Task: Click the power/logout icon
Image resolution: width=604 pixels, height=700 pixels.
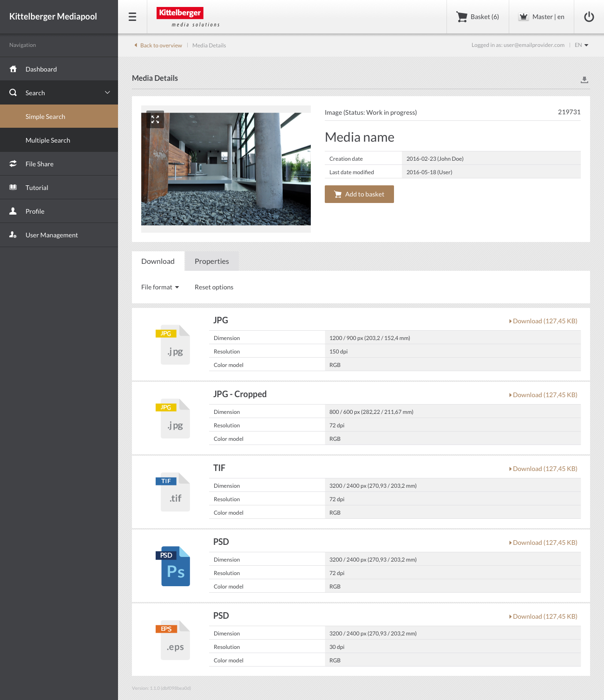Action: coord(589,17)
